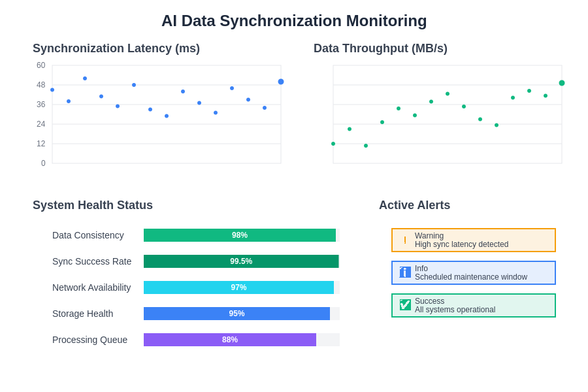
Task: Click the Data Consistency 98% bar
Action: tap(240, 235)
